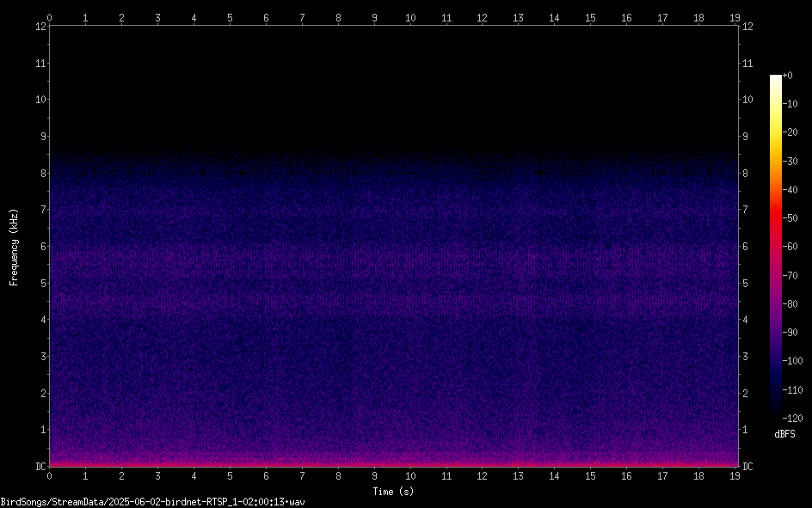The width and height of the screenshot is (812, 508).
Task: Click the "5" label on the right frequency axis
Action: coord(745,284)
